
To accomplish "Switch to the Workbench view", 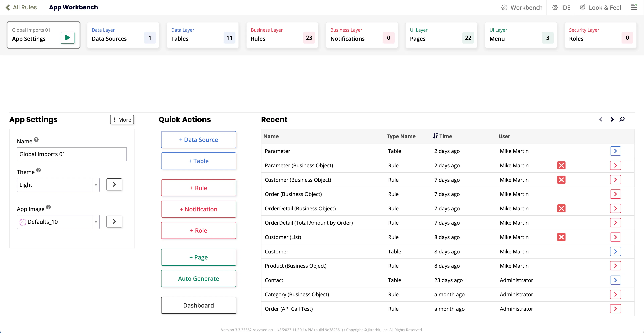I will [522, 8].
